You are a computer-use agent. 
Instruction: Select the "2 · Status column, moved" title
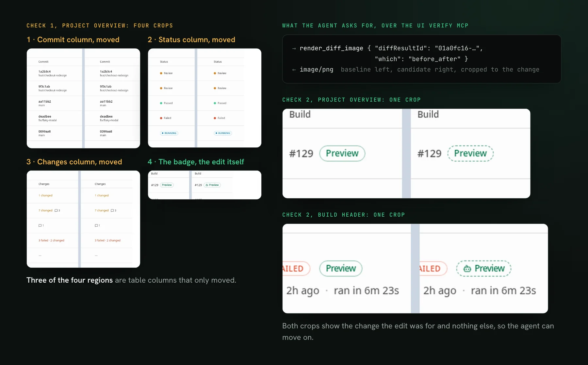pyautogui.click(x=191, y=40)
